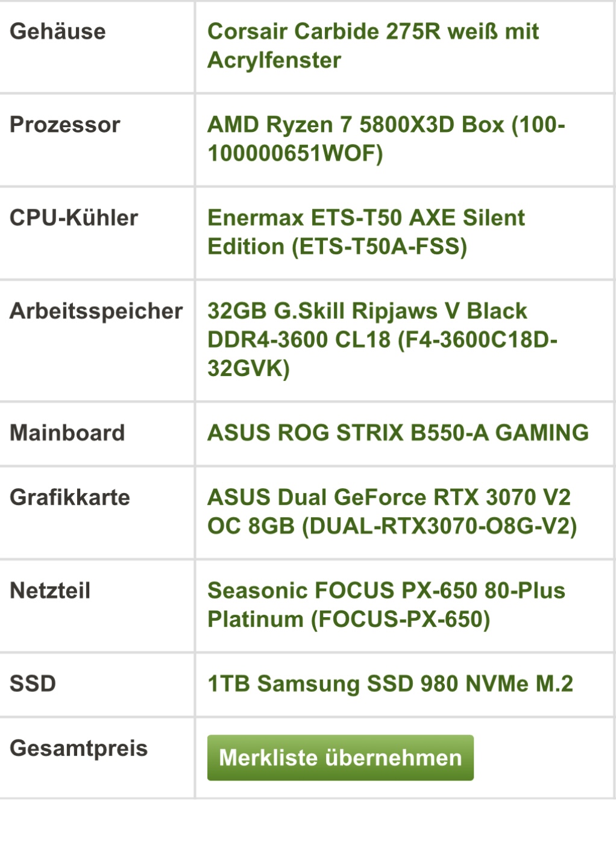Image resolution: width=616 pixels, height=845 pixels.
Task: Open AMD Ryzen 7 5800X3D link
Action: [x=386, y=139]
